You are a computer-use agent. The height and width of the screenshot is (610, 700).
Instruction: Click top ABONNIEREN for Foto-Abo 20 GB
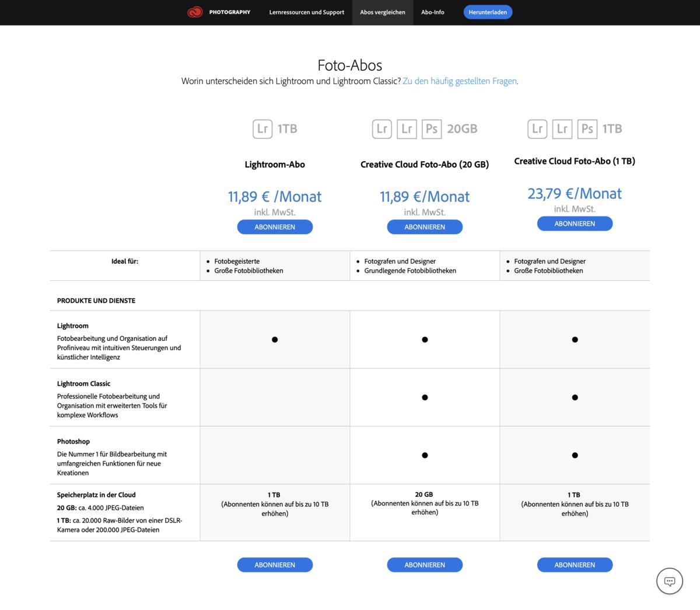[425, 227]
